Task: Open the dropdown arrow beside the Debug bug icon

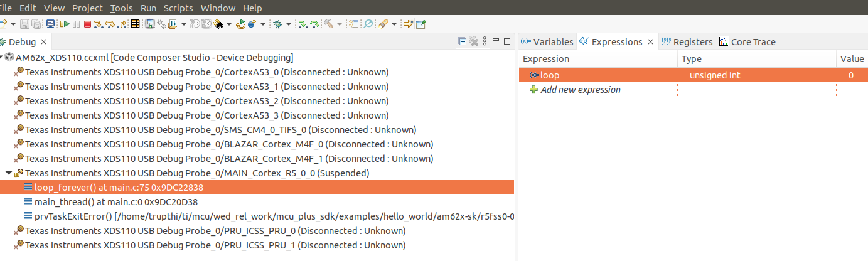Action: pyautogui.click(x=288, y=24)
